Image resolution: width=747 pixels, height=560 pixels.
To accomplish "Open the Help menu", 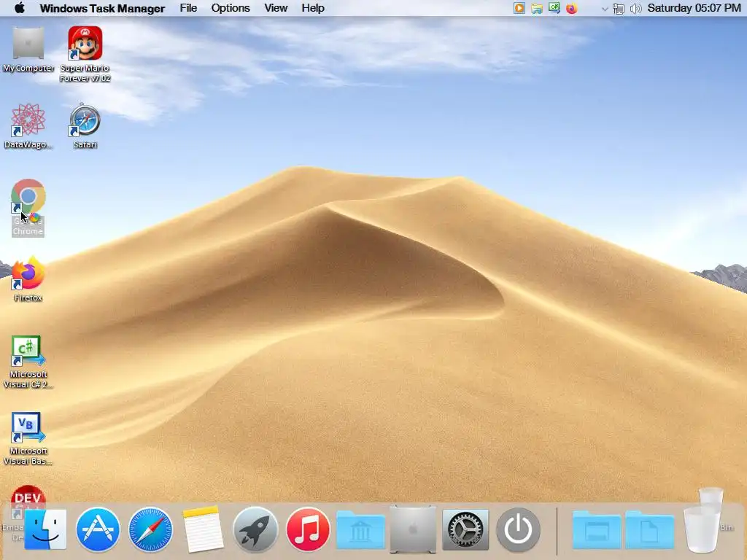I will [312, 8].
